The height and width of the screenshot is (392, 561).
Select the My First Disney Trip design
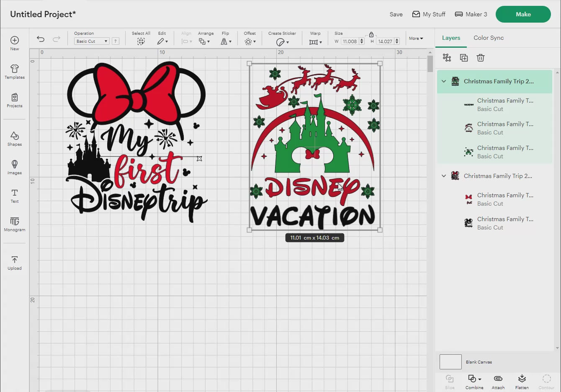tap(136, 142)
